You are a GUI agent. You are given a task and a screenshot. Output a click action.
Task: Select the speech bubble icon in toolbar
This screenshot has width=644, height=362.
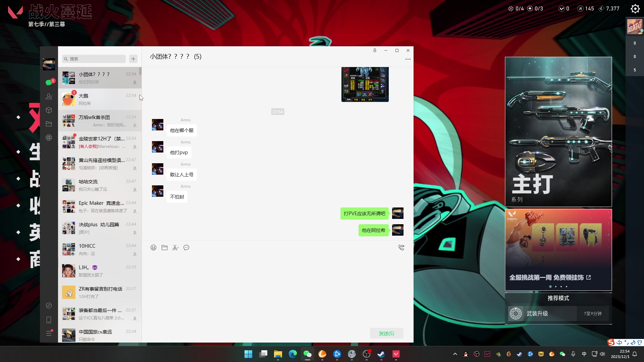click(186, 247)
